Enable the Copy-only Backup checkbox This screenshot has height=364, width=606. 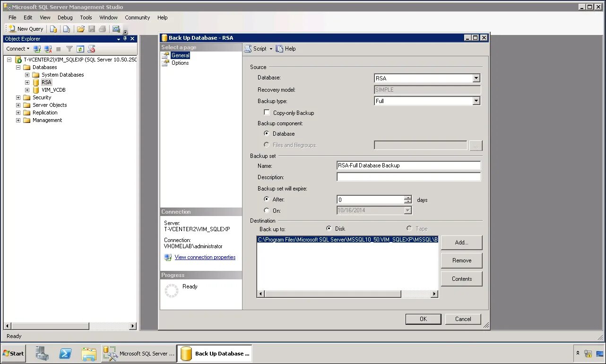tap(267, 113)
